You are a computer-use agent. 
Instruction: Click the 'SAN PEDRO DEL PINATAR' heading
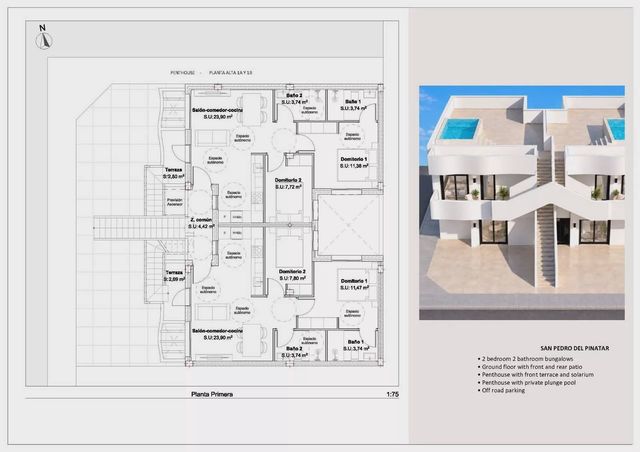click(x=575, y=348)
